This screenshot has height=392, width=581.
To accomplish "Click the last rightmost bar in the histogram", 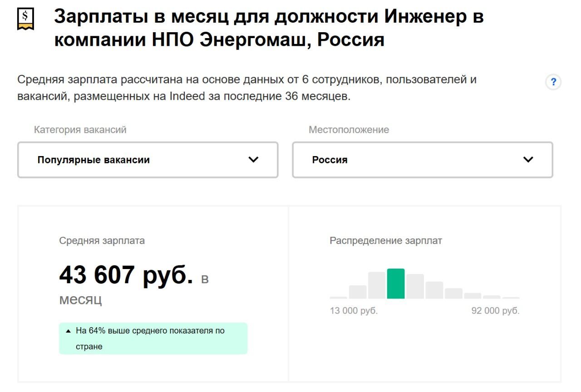I will [511, 298].
